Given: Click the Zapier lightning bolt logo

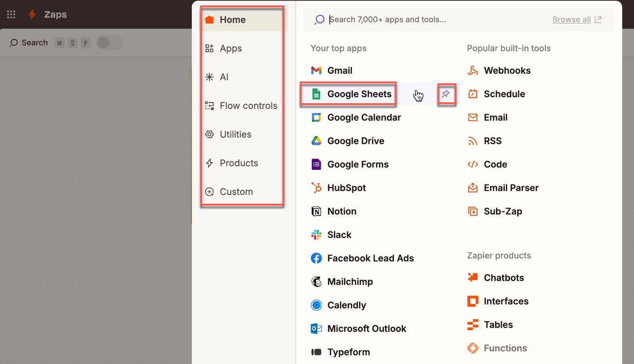Looking at the screenshot, I should point(32,14).
